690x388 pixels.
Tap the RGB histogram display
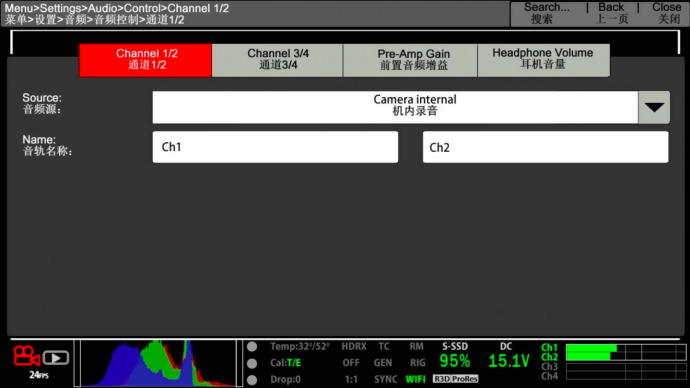coord(158,363)
